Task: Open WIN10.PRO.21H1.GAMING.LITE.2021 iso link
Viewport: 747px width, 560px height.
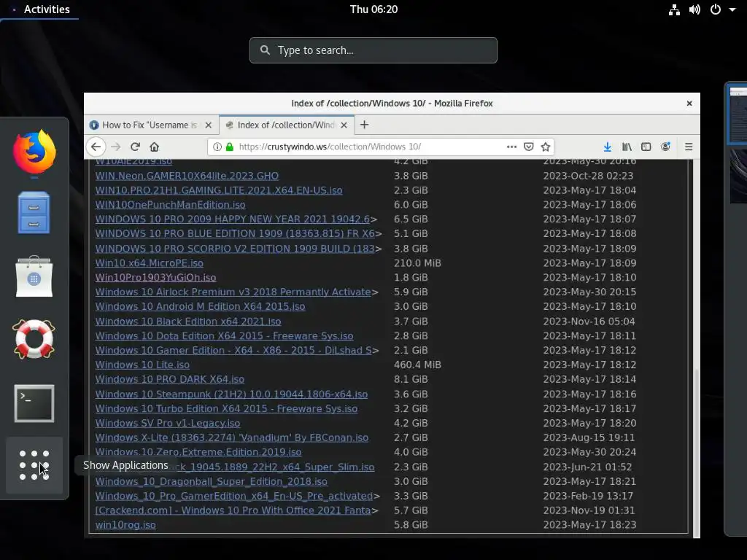Action: point(219,190)
